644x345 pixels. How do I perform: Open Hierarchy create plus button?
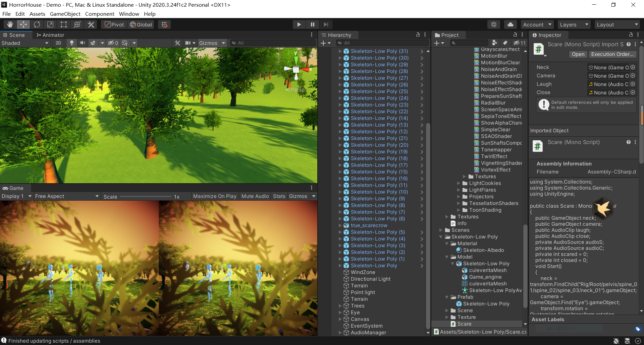tap(325, 43)
